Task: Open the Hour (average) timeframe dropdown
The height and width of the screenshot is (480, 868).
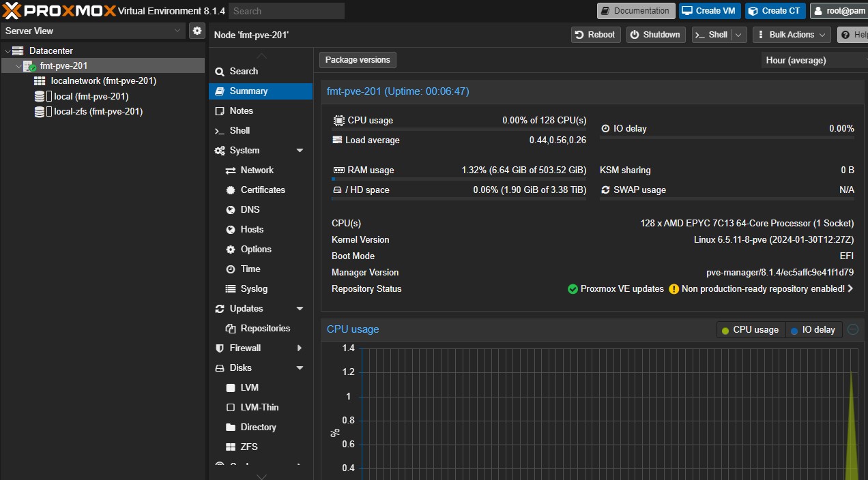Action: 813,60
